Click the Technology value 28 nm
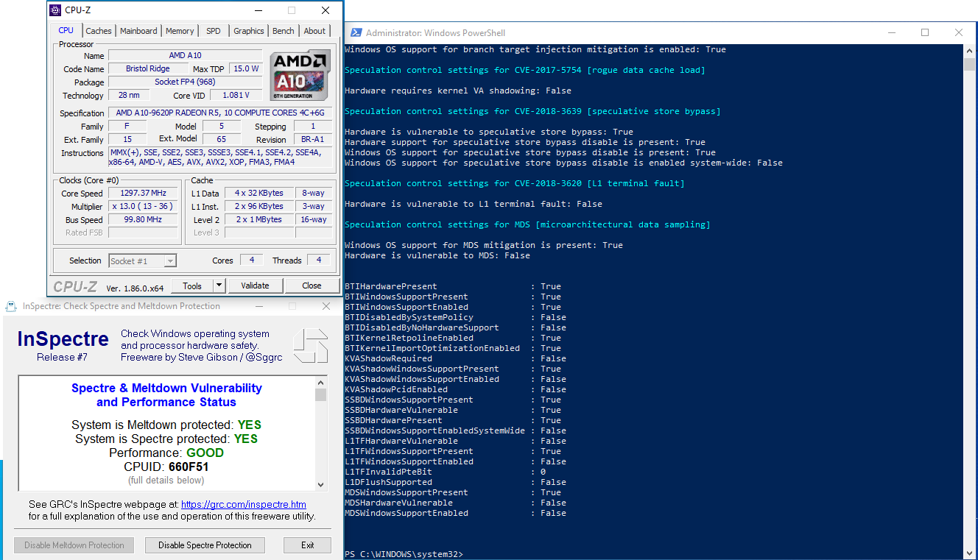This screenshot has width=978, height=560. pos(129,95)
